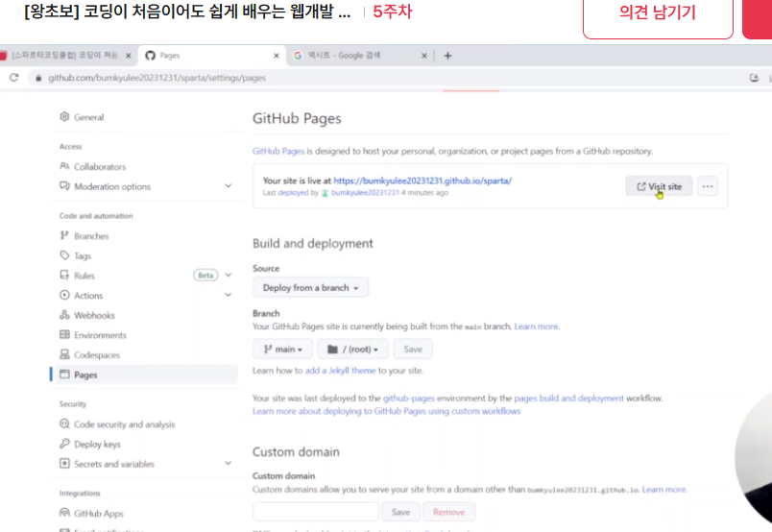Click pages build and deployment link
Screen dimensions: 772x532
click(568, 398)
